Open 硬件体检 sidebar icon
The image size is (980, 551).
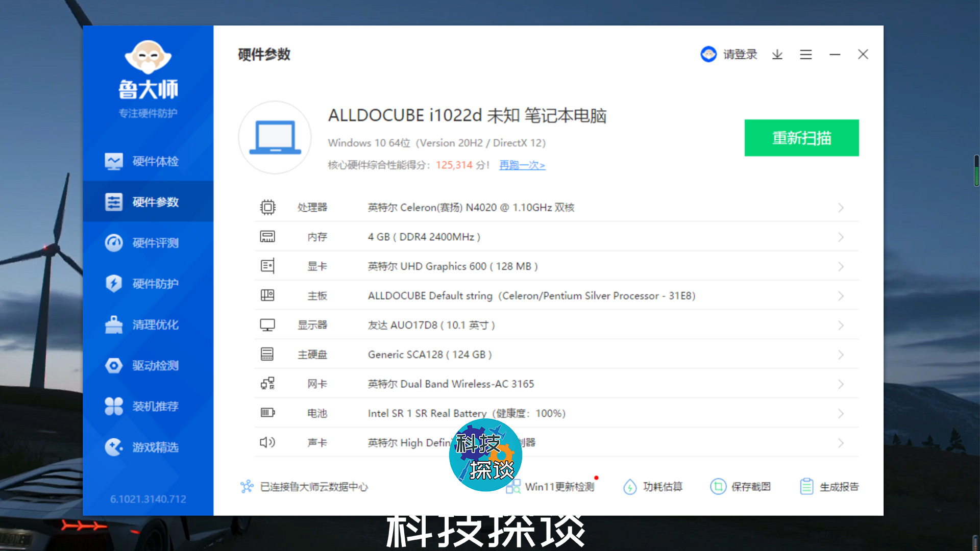114,161
